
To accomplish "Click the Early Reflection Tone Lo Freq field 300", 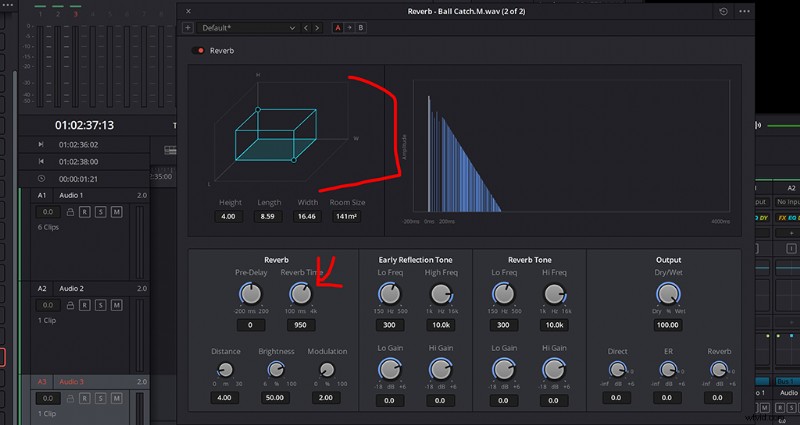I will click(389, 325).
